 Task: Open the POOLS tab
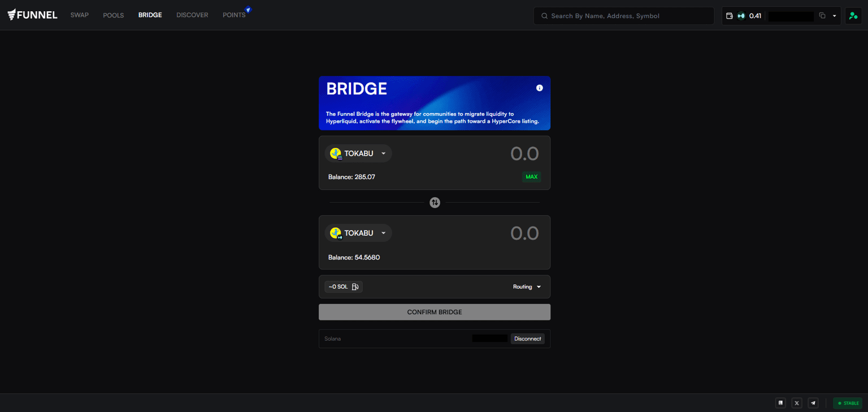113,15
